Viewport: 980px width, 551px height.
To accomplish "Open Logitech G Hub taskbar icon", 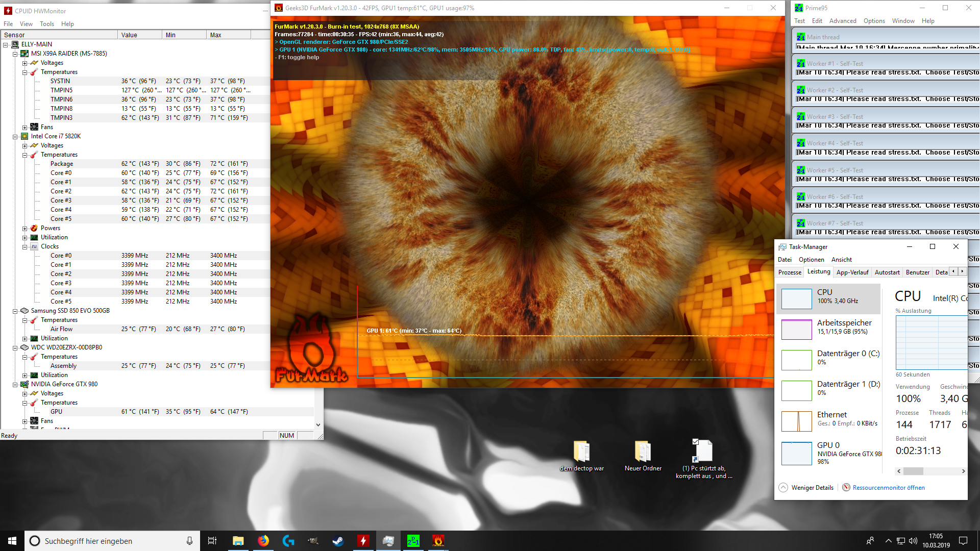I will click(x=288, y=541).
